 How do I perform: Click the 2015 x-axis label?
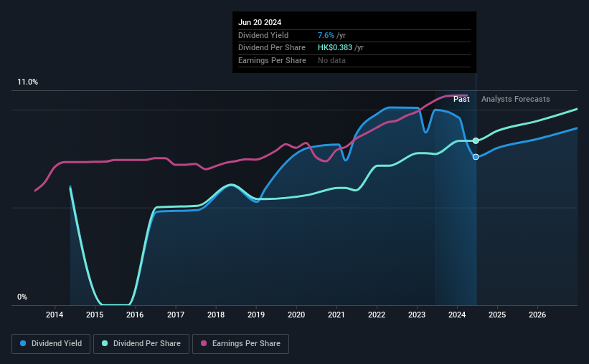(95, 315)
